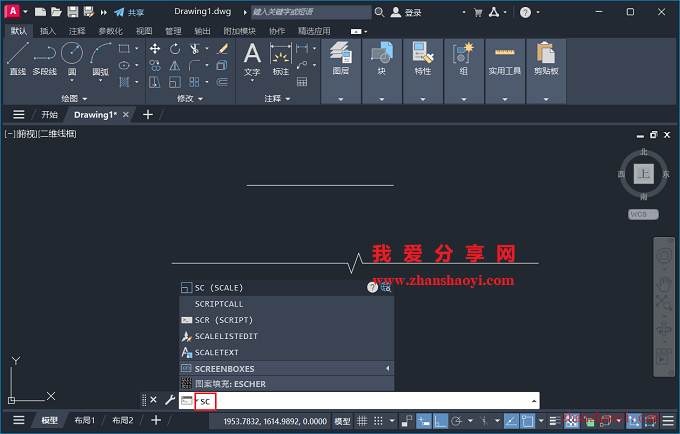
Task: Expand the Block (块) panel dropdown
Action: point(382,99)
